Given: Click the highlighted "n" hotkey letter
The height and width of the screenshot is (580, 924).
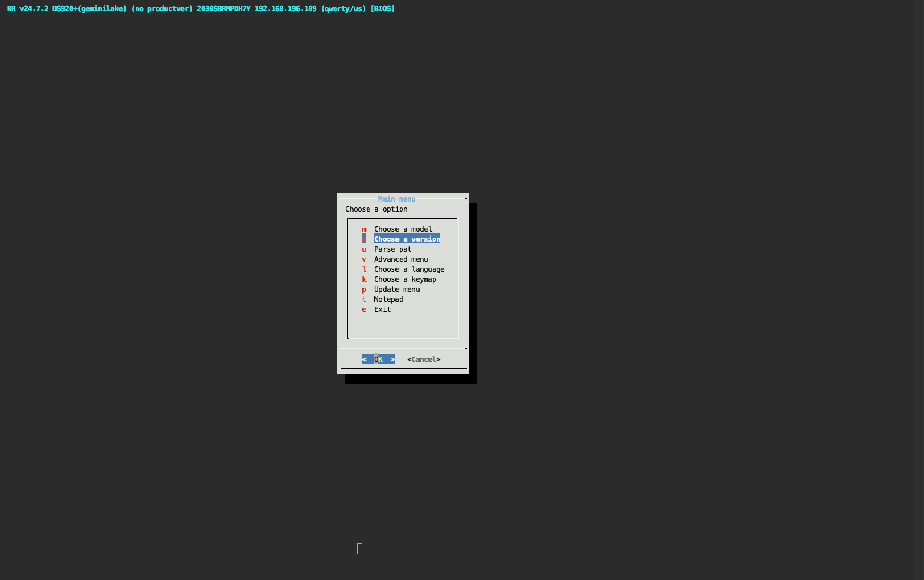Looking at the screenshot, I should click(x=364, y=239).
